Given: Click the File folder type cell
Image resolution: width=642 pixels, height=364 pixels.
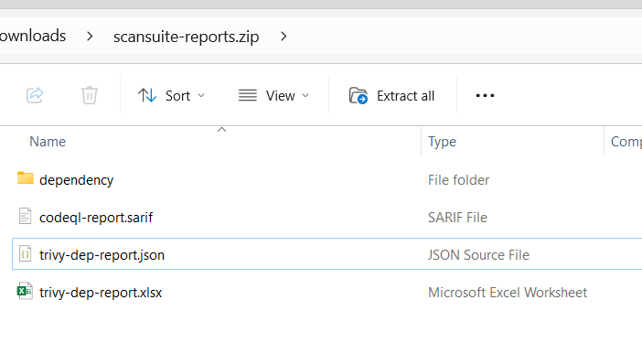Looking at the screenshot, I should (458, 180).
